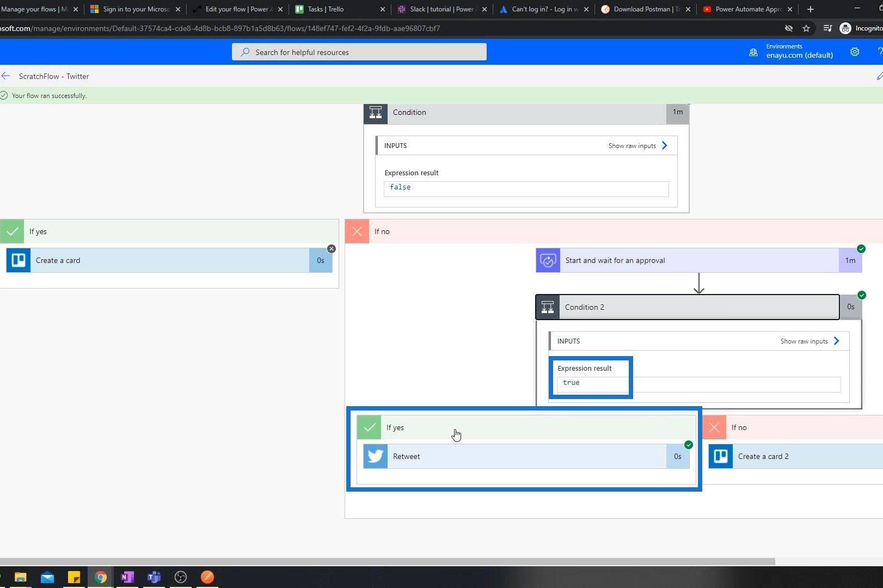
Task: Click the Trello icon on Create a card 2
Action: click(721, 456)
